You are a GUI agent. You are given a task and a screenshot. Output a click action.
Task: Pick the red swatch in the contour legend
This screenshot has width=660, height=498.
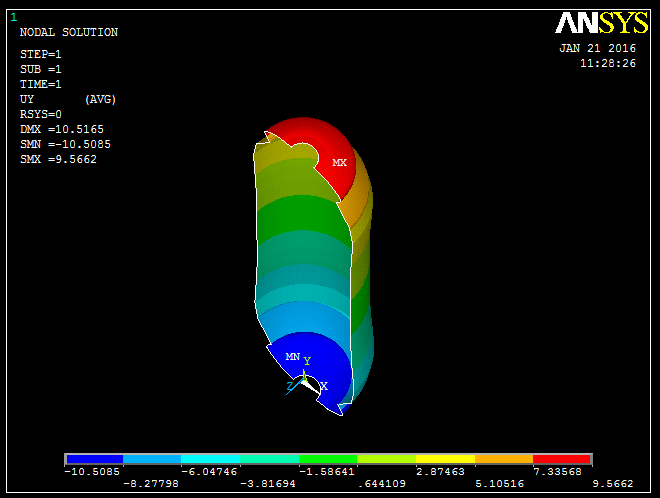click(563, 458)
